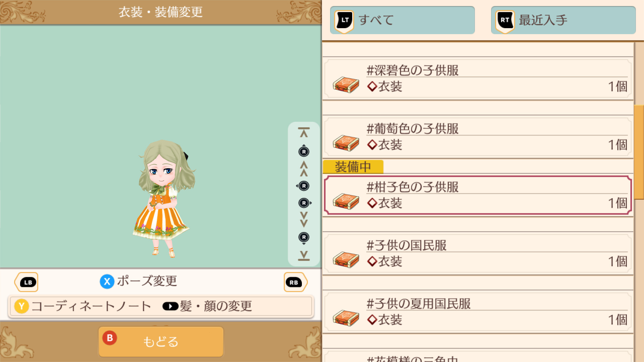Viewport: 644px width, 362px height.
Task: Click the R-stick rotate right icon
Action: [x=305, y=203]
